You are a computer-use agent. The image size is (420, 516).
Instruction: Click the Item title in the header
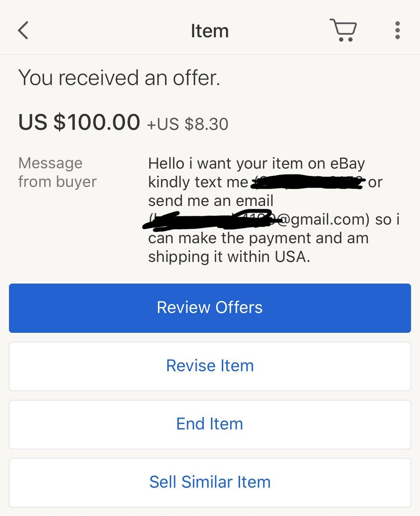coord(210,31)
